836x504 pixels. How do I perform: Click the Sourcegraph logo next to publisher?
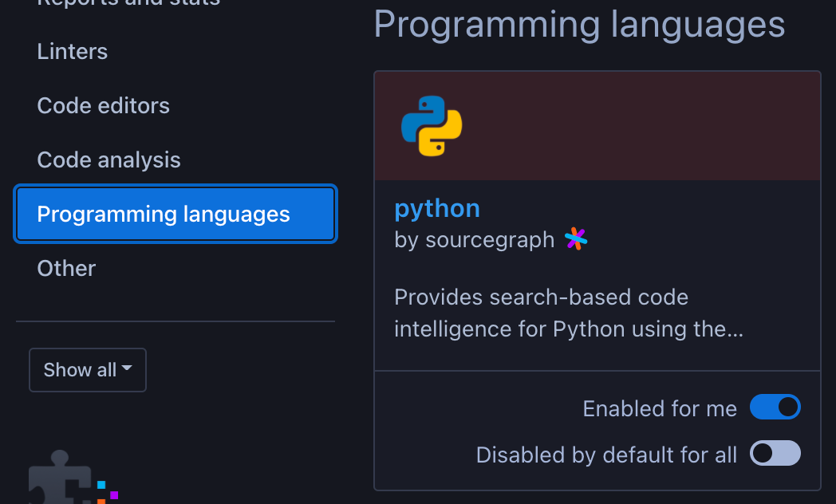(576, 238)
